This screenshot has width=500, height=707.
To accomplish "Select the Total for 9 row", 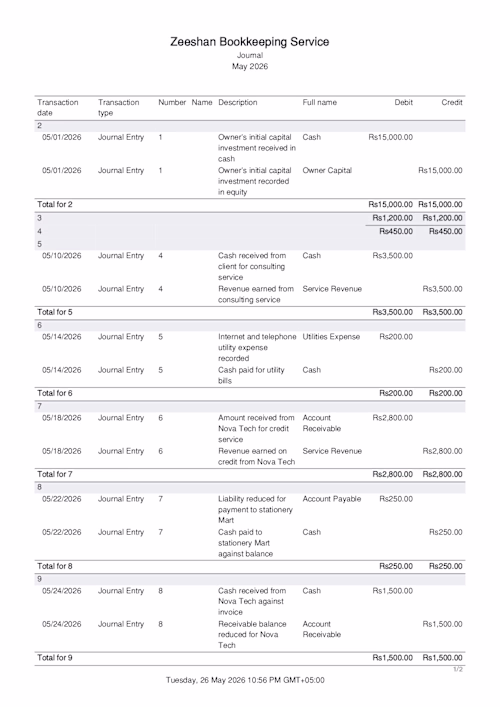I will tap(250, 658).
